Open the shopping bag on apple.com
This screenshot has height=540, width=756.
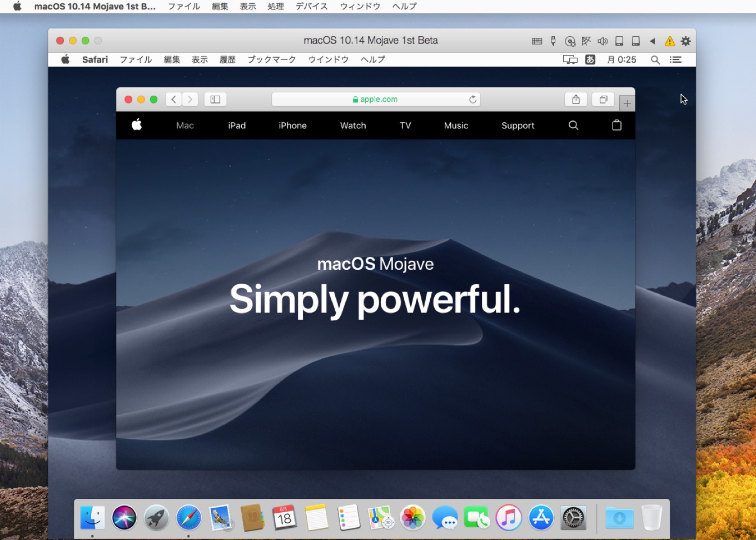coord(616,126)
